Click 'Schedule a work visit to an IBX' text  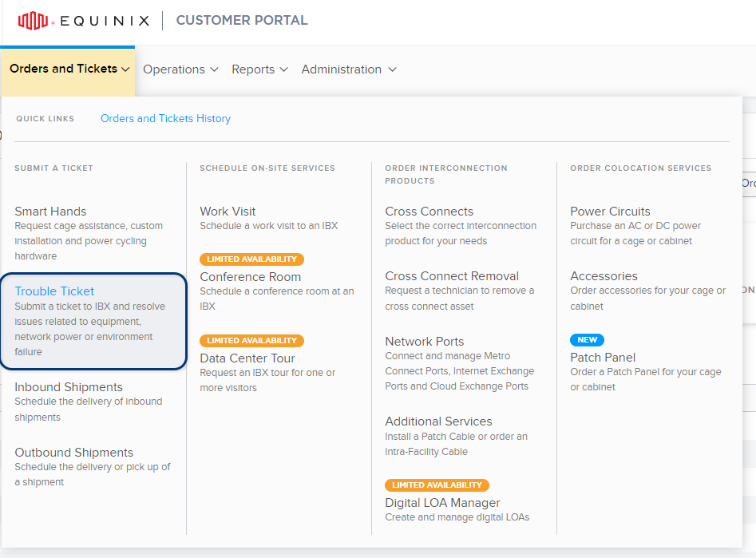tap(268, 226)
